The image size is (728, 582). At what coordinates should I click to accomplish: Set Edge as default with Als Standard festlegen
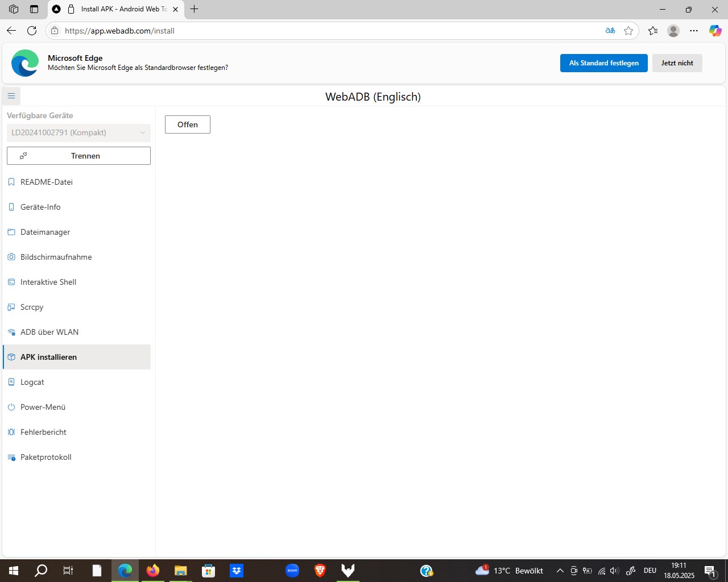pyautogui.click(x=604, y=63)
